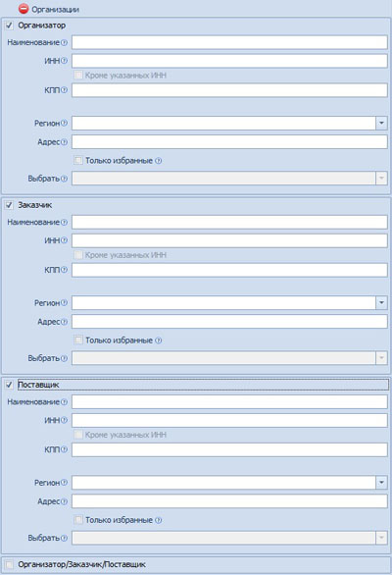Toggle Поставщик Кроме указанных ИНН checkbox
392x575 pixels.
[x=78, y=435]
